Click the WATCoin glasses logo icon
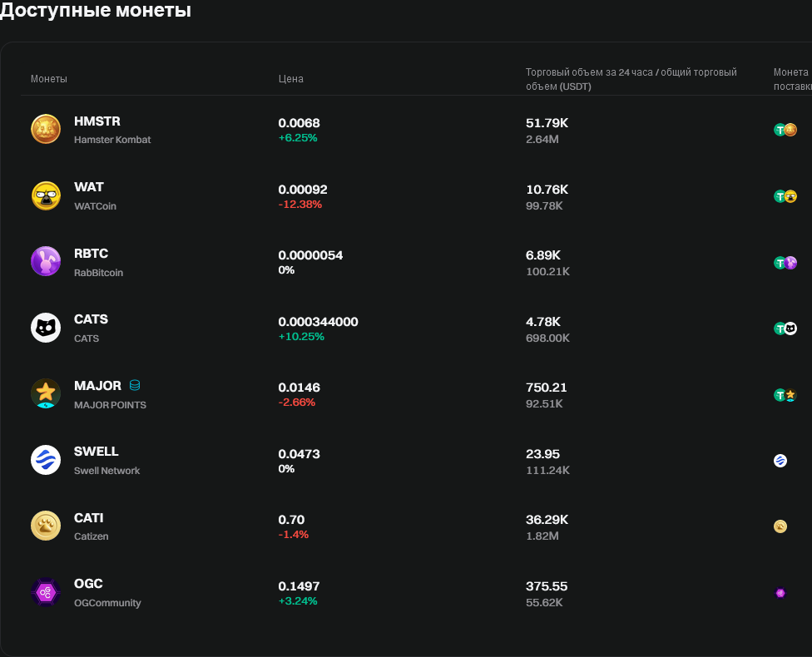Image resolution: width=812 pixels, height=657 pixels. coord(46,195)
